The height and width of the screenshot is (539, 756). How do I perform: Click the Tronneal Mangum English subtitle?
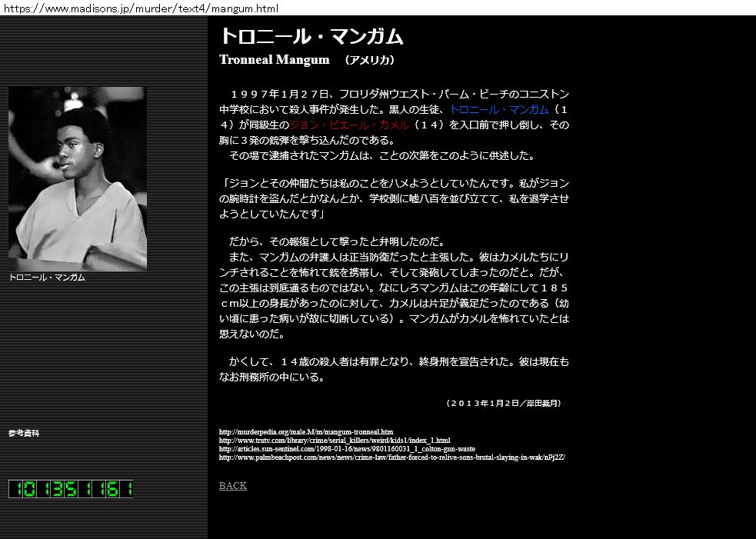click(274, 60)
